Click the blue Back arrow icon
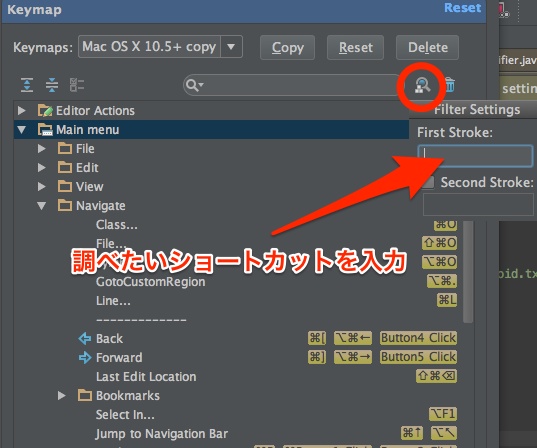Viewport: 537px width, 448px height. 85,338
